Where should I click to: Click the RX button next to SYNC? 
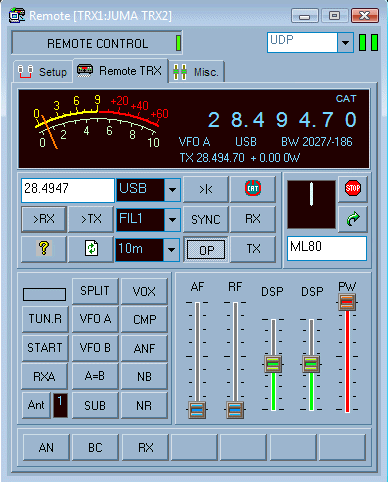point(253,219)
